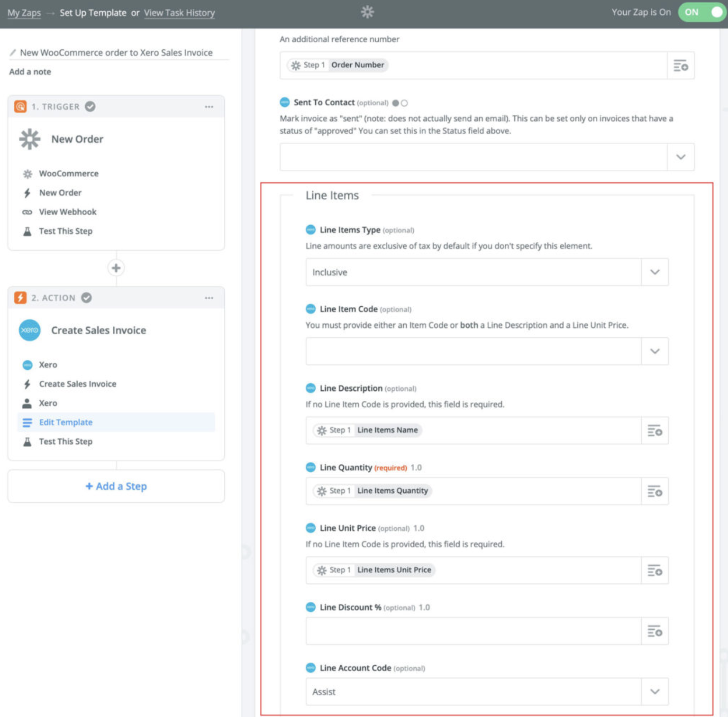Open View Webhook under the trigger step
This screenshot has height=717, width=728.
pyautogui.click(x=67, y=212)
